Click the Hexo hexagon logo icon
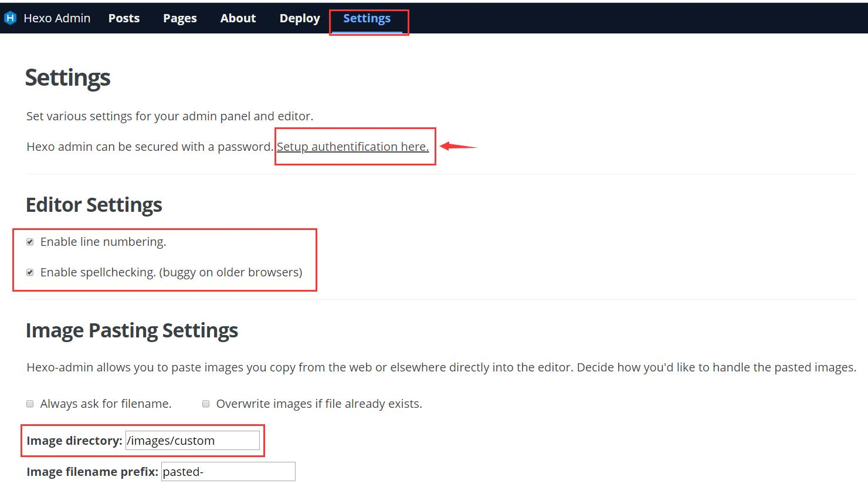868x497 pixels. click(10, 18)
